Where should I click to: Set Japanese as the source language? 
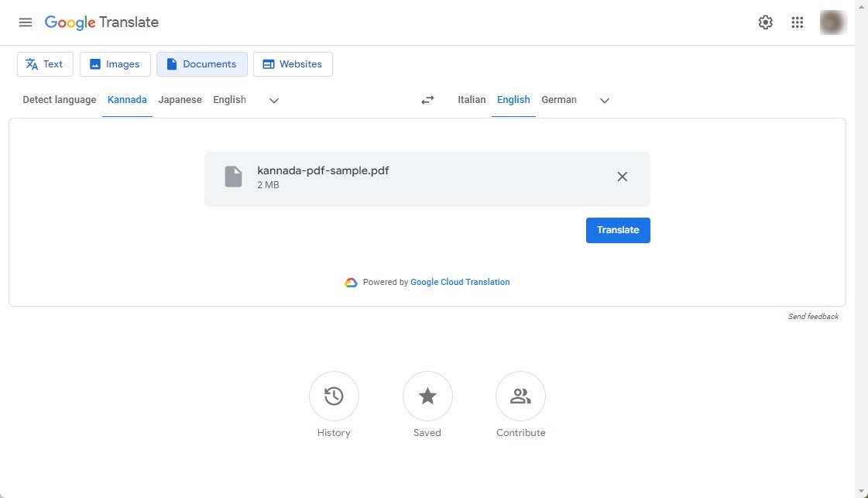point(180,99)
